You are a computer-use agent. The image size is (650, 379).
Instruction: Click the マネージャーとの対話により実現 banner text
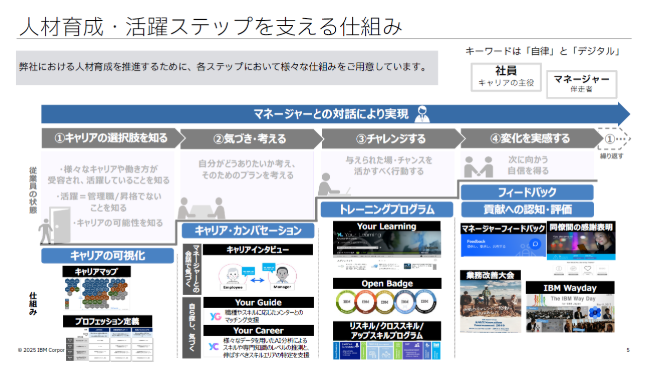[x=331, y=114]
